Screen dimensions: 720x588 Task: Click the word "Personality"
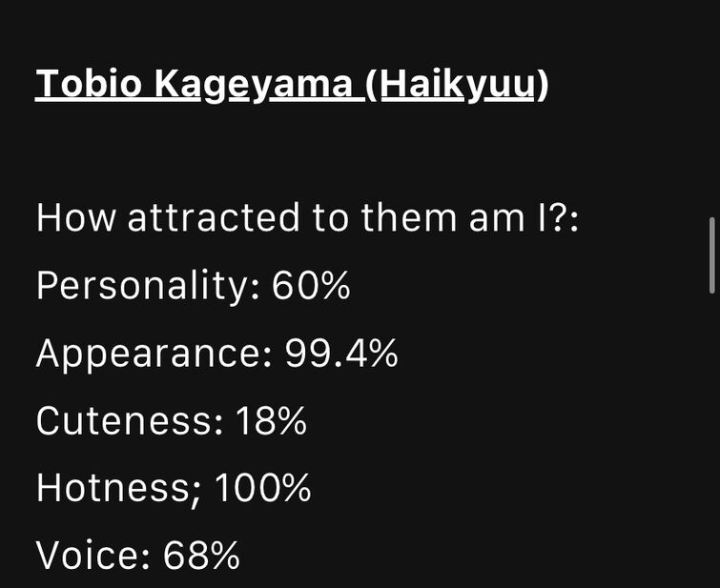coord(143,287)
